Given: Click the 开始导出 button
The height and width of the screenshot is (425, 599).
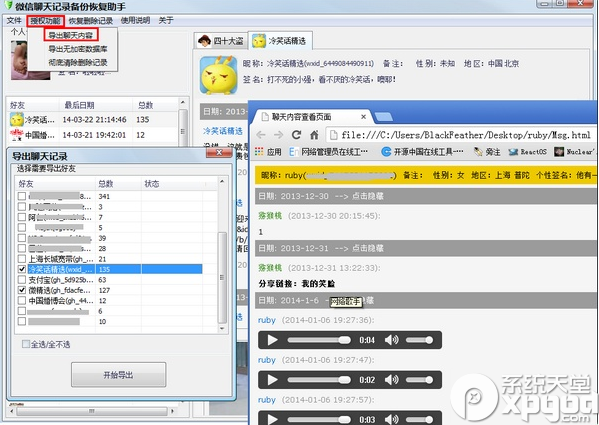Looking at the screenshot, I should [118, 375].
